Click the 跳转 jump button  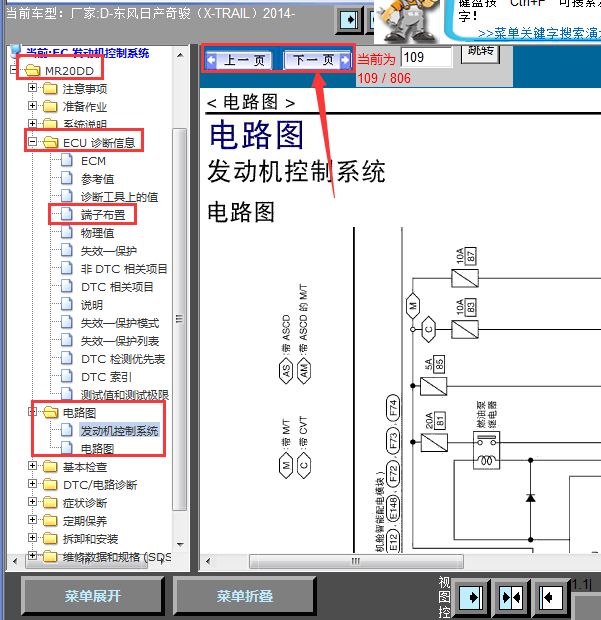pos(480,53)
